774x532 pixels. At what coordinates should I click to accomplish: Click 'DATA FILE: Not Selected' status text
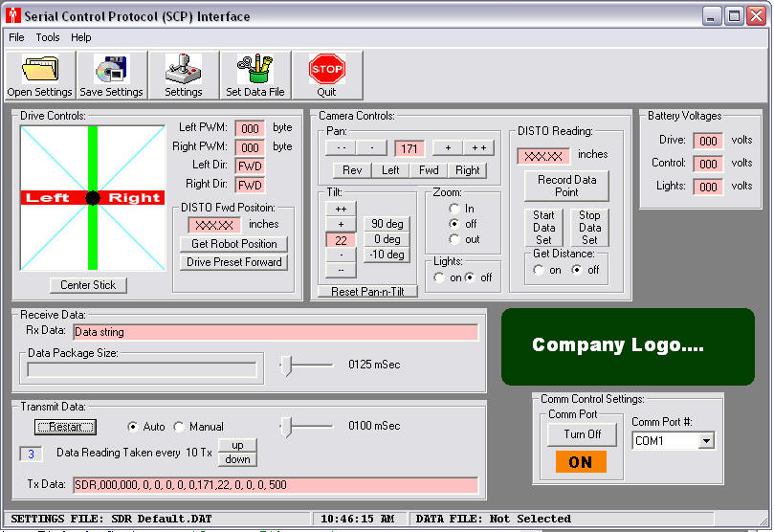point(493,519)
